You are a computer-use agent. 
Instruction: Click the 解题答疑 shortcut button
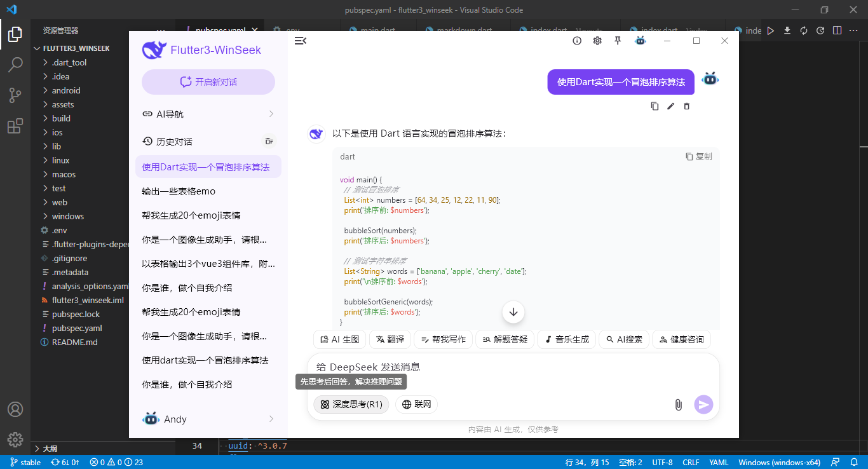click(505, 339)
